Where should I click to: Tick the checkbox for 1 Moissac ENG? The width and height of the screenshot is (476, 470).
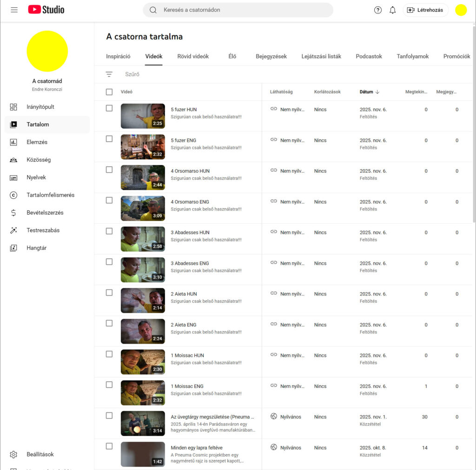[x=109, y=385]
